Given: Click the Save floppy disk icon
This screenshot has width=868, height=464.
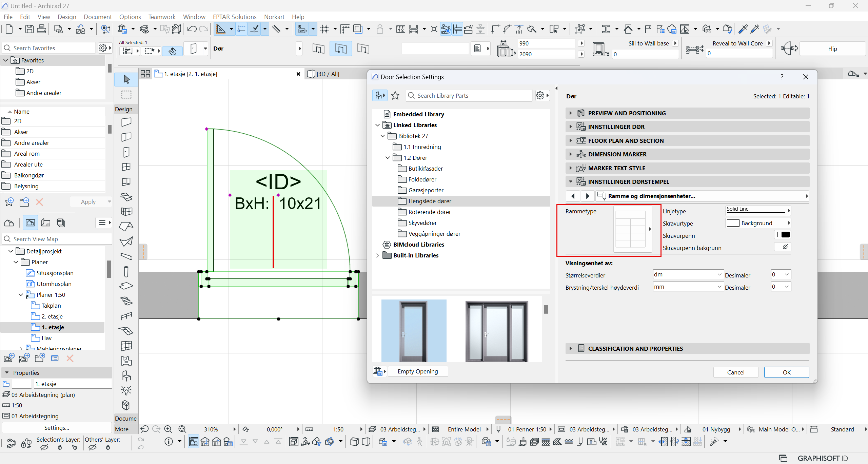Looking at the screenshot, I should pos(29,29).
